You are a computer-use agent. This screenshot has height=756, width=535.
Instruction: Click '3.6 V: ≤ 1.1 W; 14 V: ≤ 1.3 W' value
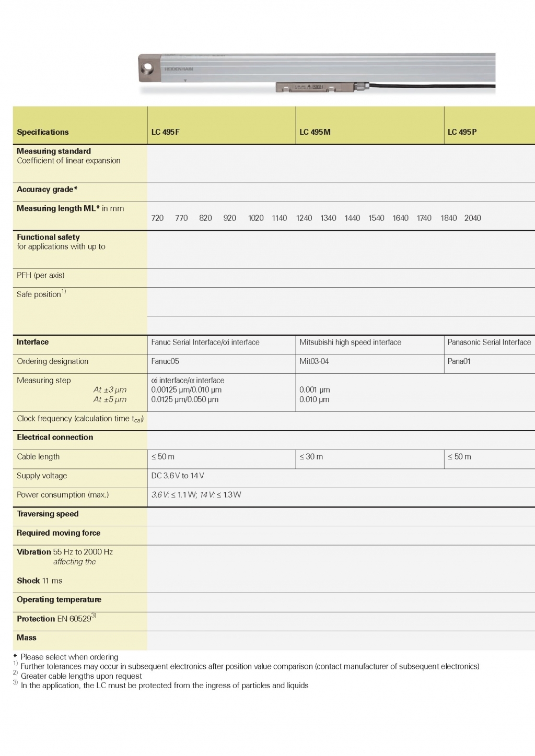tap(196, 495)
